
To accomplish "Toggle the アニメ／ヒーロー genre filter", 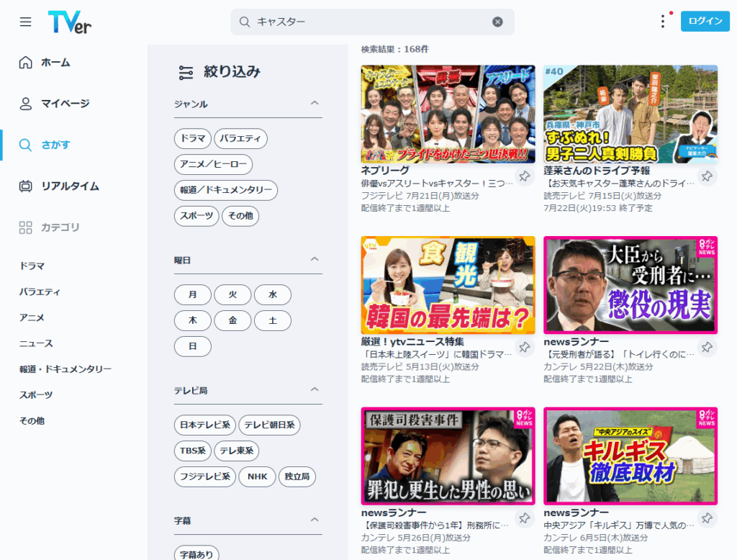I will coord(213,164).
